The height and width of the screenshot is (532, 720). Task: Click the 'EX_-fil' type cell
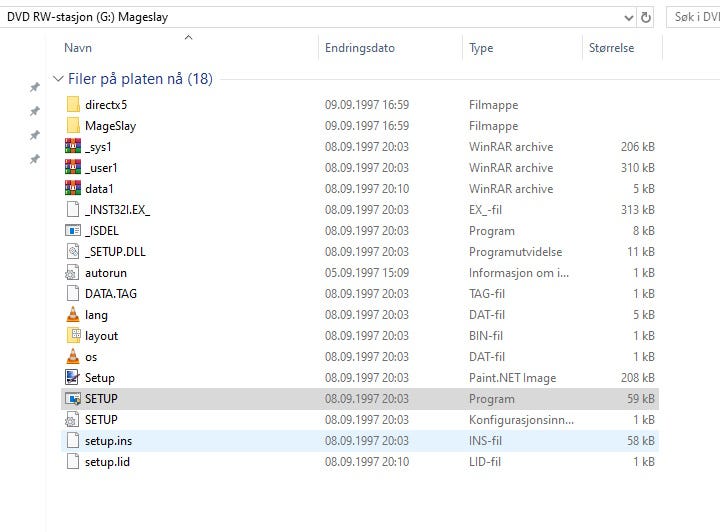click(x=485, y=210)
